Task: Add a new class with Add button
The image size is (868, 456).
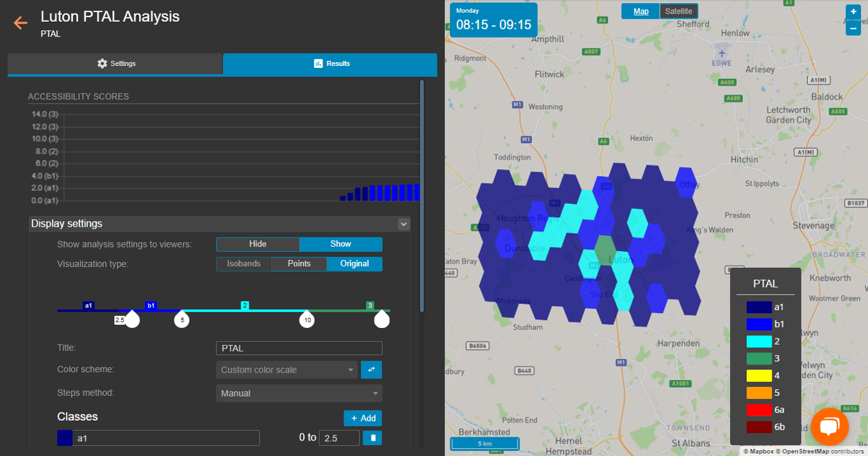Action: [363, 418]
